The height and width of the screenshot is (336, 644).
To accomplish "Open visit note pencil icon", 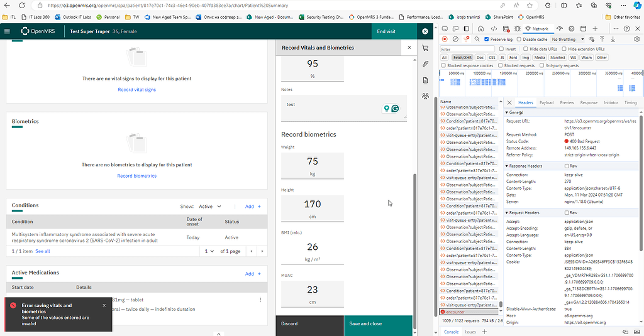I will 425,64.
